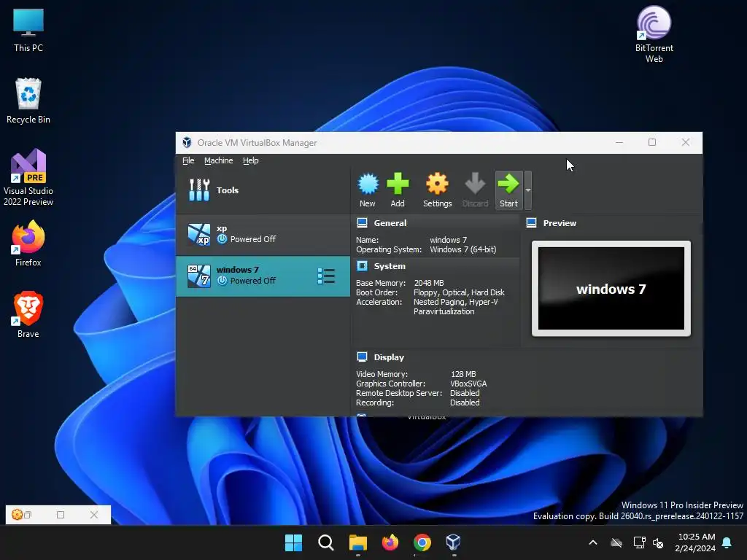Click the General section monitor icon
This screenshot has height=560, width=747.
(362, 222)
